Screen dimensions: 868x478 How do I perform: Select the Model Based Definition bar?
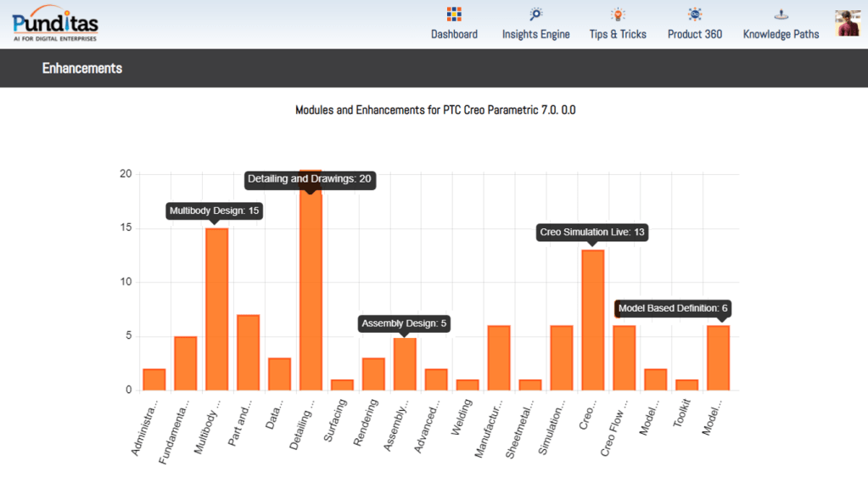(x=718, y=358)
